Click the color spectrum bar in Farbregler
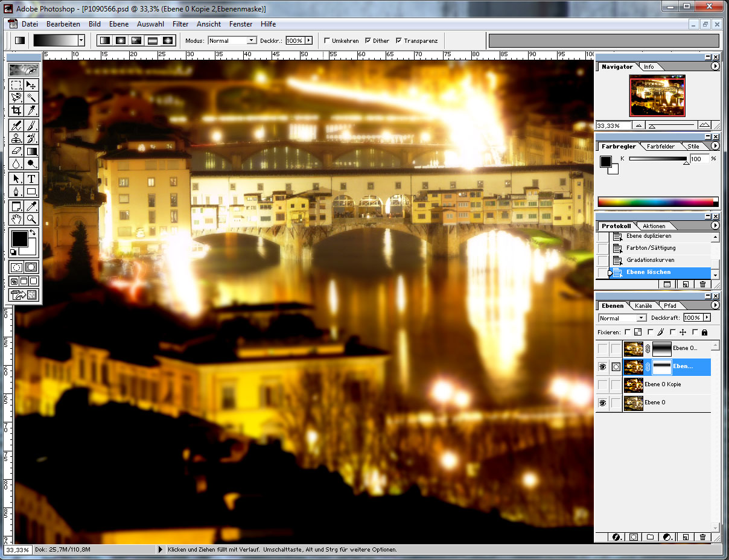Image resolution: width=729 pixels, height=560 pixels. (655, 202)
